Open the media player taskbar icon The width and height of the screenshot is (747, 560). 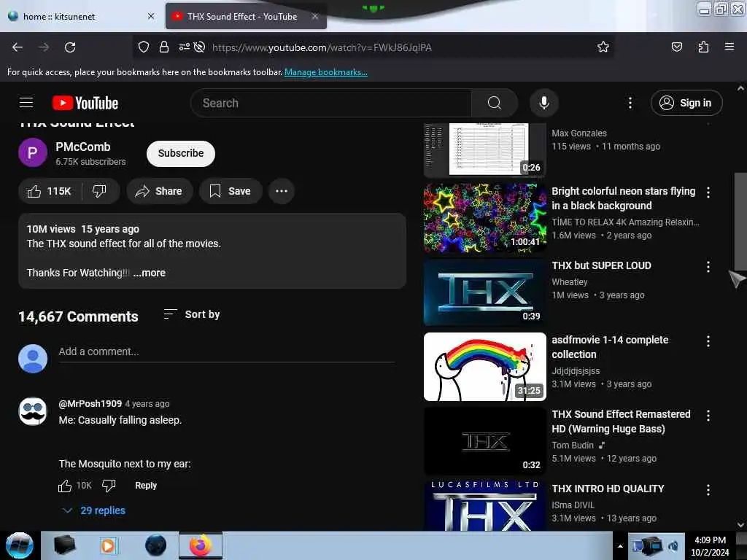pyautogui.click(x=108, y=545)
